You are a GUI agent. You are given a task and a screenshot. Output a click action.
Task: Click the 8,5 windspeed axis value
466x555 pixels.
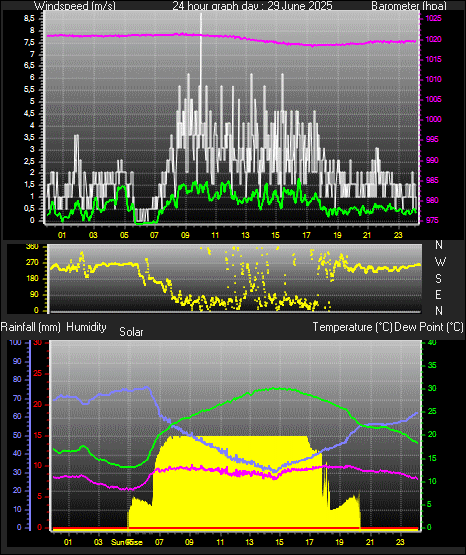(29, 19)
